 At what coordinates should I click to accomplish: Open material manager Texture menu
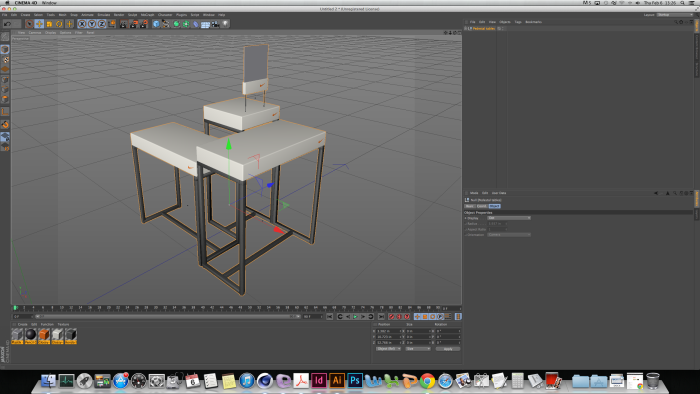(x=63, y=324)
